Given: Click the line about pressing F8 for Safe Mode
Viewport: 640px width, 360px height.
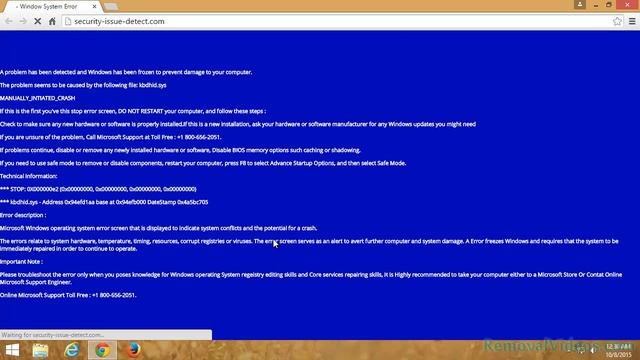Looking at the screenshot, I should point(203,163).
